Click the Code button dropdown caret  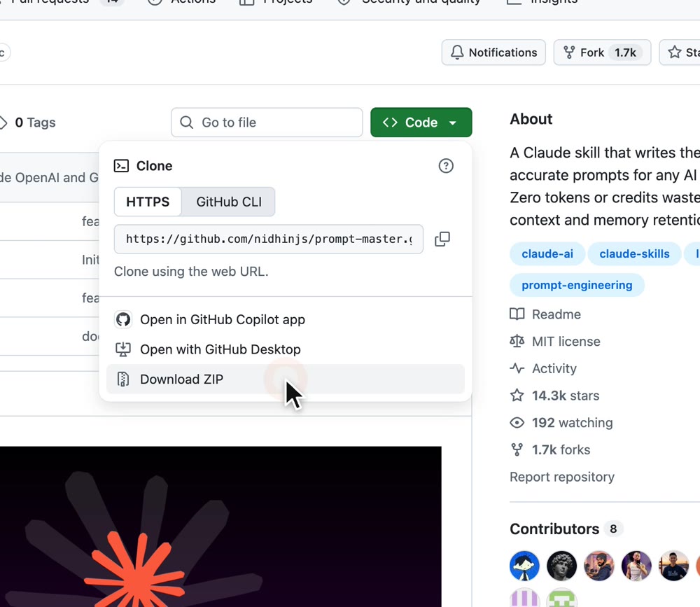453,123
